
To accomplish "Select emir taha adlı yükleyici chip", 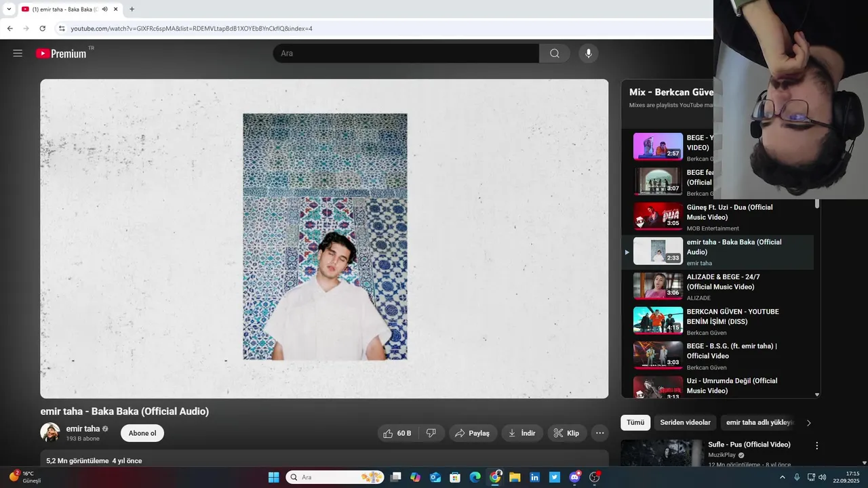I will pyautogui.click(x=759, y=422).
